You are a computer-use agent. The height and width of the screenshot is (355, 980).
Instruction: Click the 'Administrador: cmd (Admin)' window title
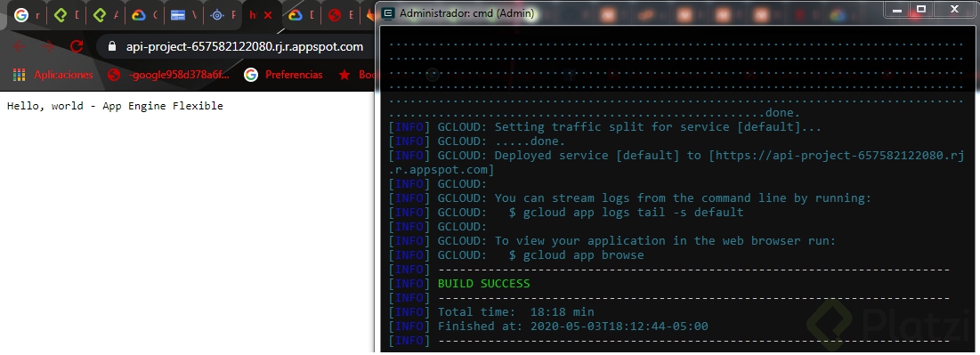[467, 13]
